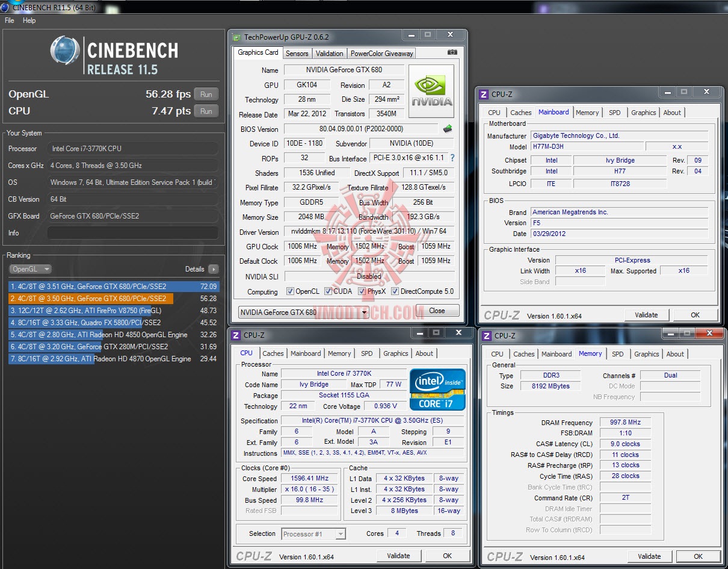Click the Z icon of the CPU tab CPU-Z window

235,335
